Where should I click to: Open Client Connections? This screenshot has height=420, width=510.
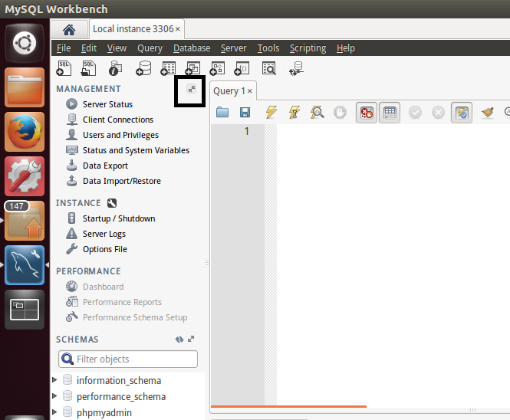click(x=109, y=120)
